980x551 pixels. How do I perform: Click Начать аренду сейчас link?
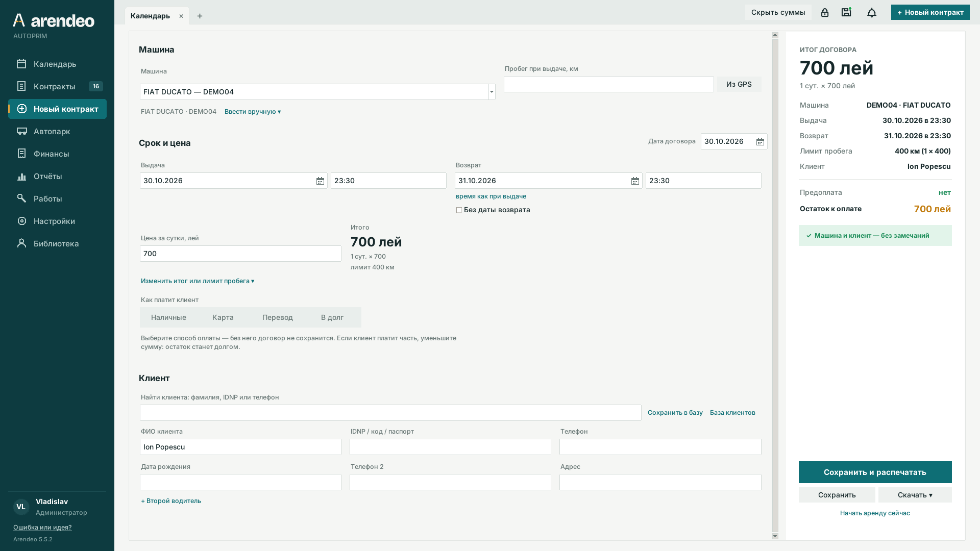tap(875, 513)
